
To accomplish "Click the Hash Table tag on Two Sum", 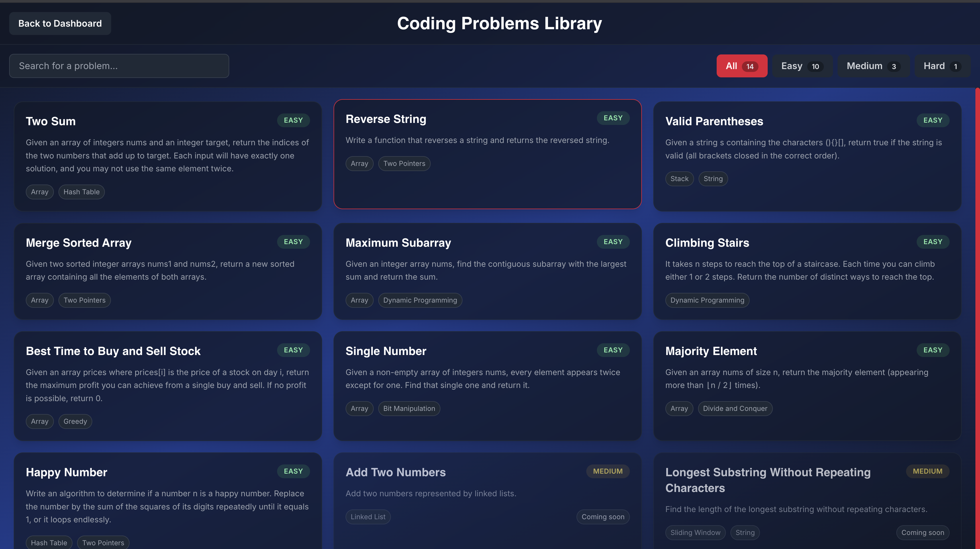I will point(81,192).
